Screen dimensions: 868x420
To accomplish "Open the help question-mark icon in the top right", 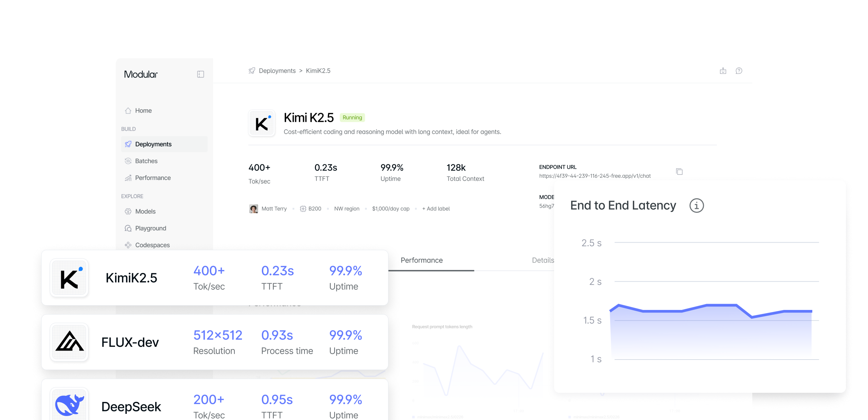I will 739,71.
